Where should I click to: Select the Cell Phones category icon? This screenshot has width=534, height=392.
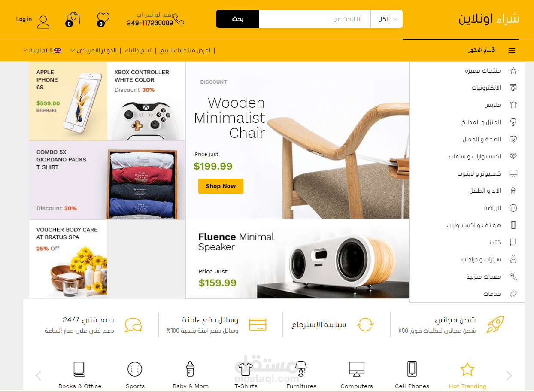412,369
